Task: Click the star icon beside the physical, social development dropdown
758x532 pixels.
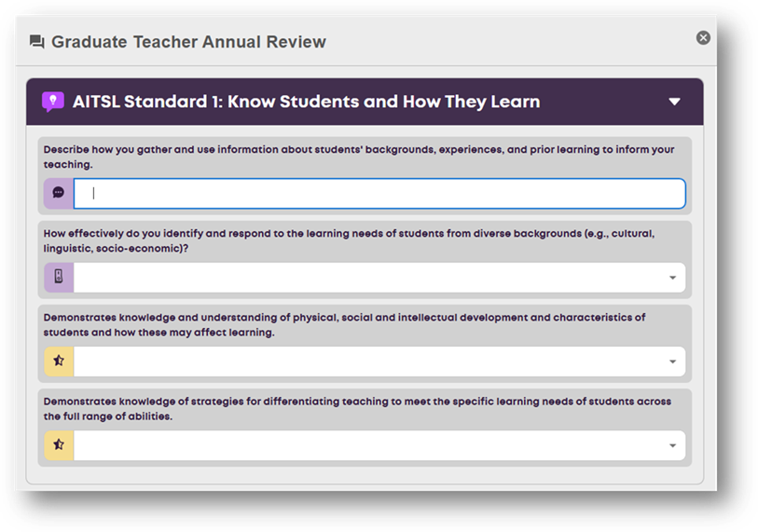Action: 59,361
